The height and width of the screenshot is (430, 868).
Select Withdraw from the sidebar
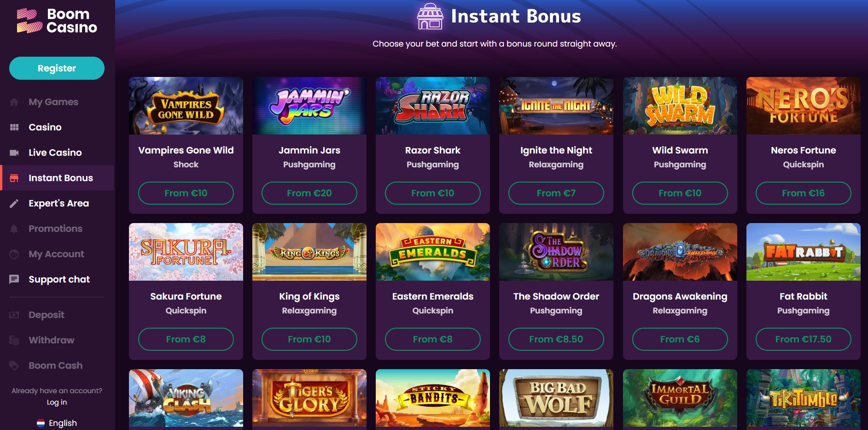[51, 340]
